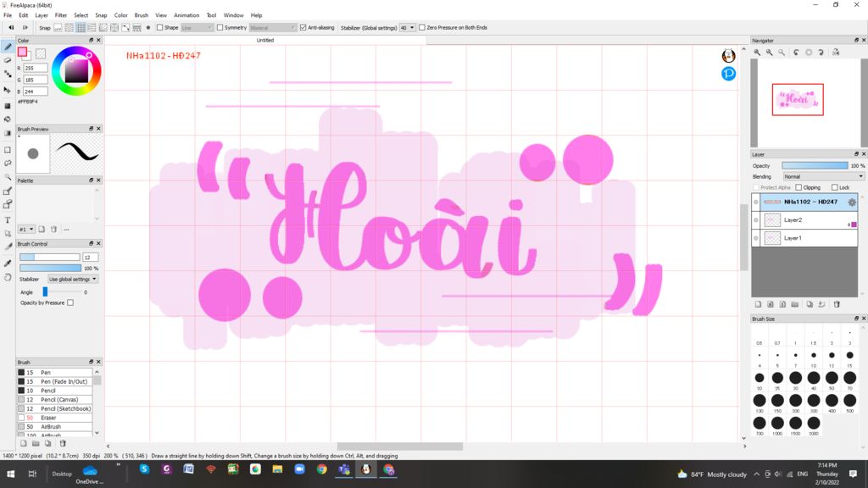Select the Magic Wand tool

[x=8, y=177]
